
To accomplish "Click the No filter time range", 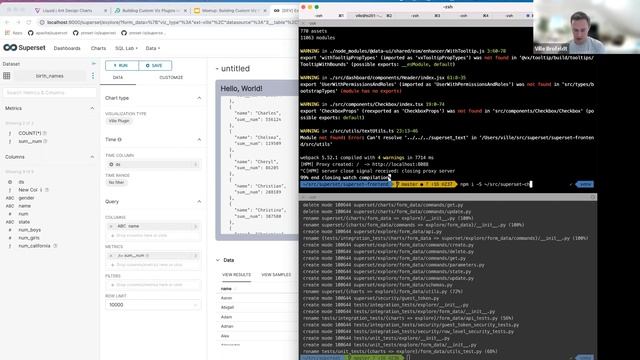I will (116, 182).
